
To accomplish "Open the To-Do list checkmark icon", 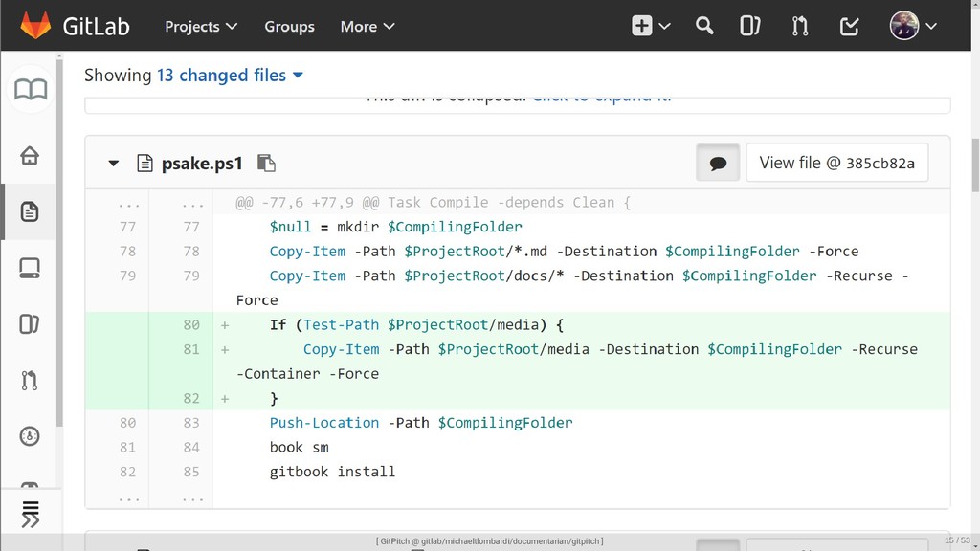I will 849,26.
